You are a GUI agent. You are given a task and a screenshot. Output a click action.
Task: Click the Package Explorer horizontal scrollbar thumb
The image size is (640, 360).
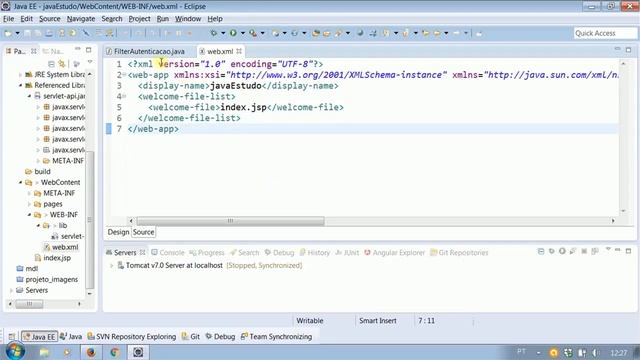click(x=29, y=304)
